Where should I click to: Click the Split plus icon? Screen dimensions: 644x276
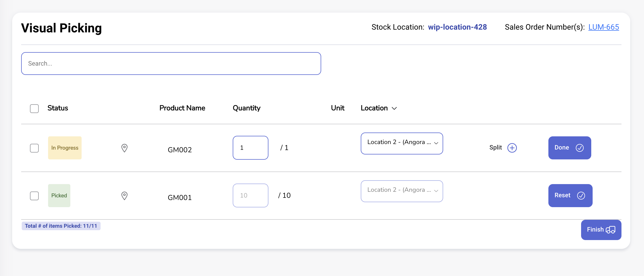(512, 148)
